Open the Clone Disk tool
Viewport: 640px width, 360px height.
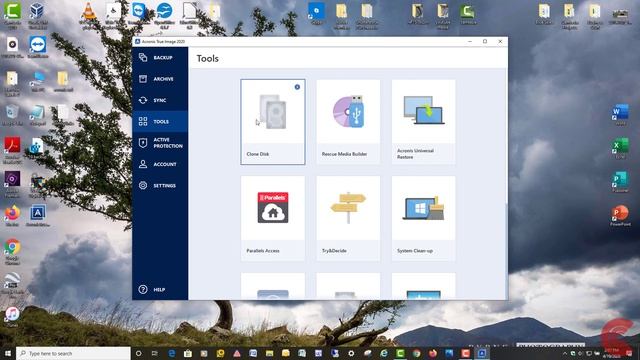pyautogui.click(x=273, y=122)
